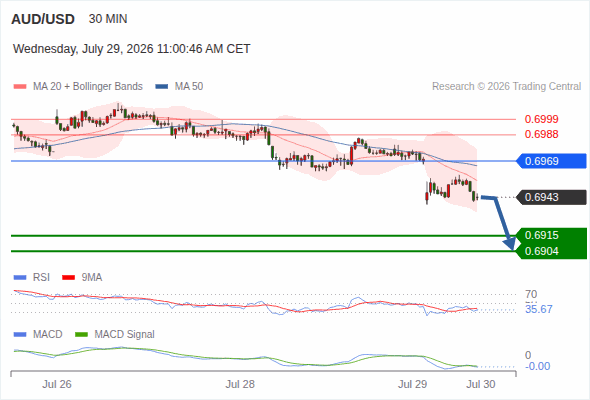Click the green 0.6904 target price tag

pyautogui.click(x=551, y=251)
